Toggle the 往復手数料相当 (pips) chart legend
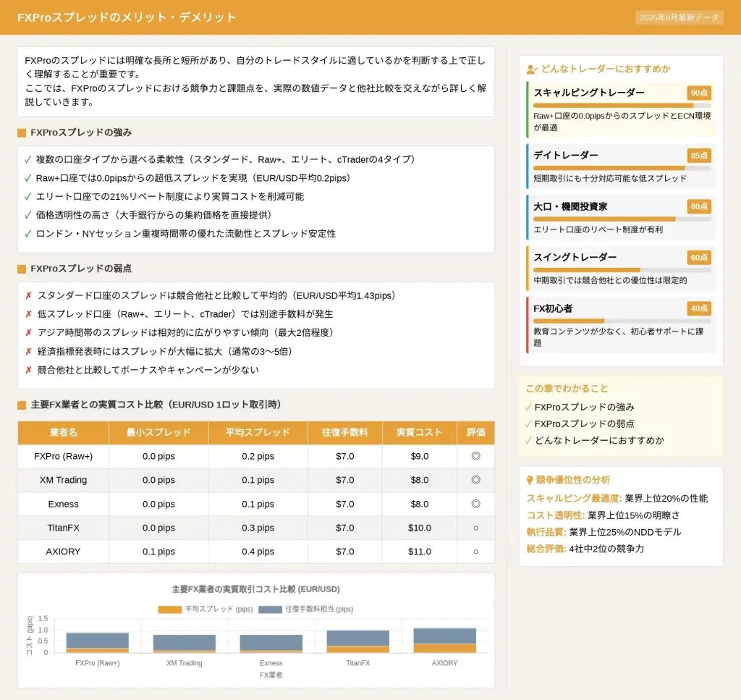 point(305,610)
